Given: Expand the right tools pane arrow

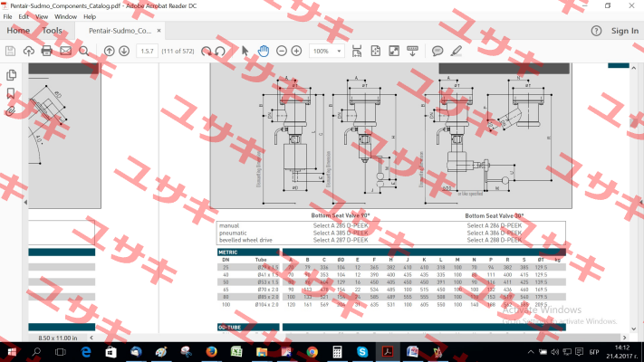Looking at the screenshot, I should point(641,203).
